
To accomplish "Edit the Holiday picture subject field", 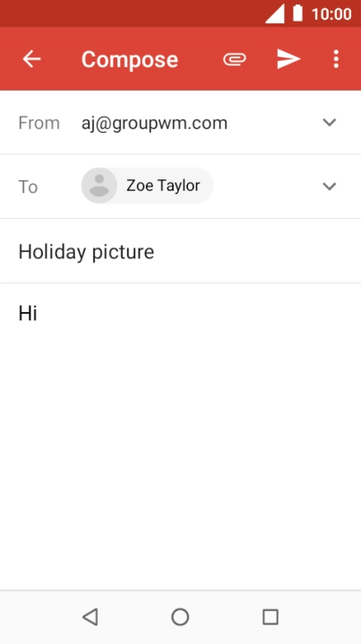I will point(181,251).
